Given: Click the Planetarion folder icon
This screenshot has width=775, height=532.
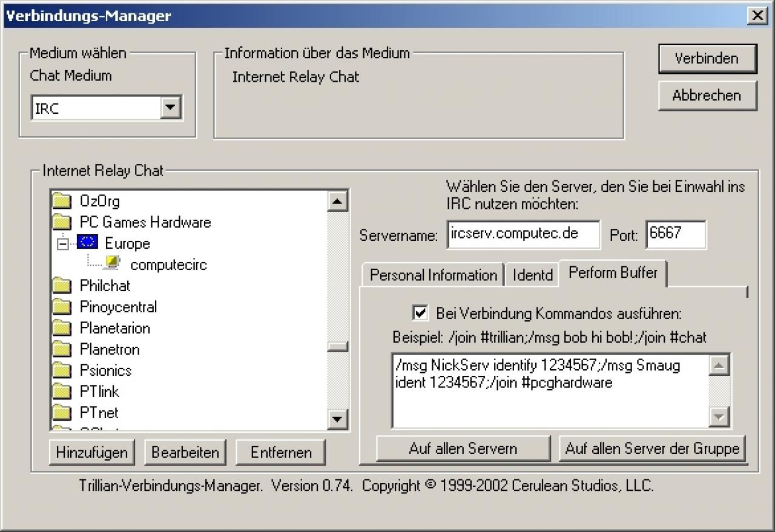Looking at the screenshot, I should click(x=61, y=328).
